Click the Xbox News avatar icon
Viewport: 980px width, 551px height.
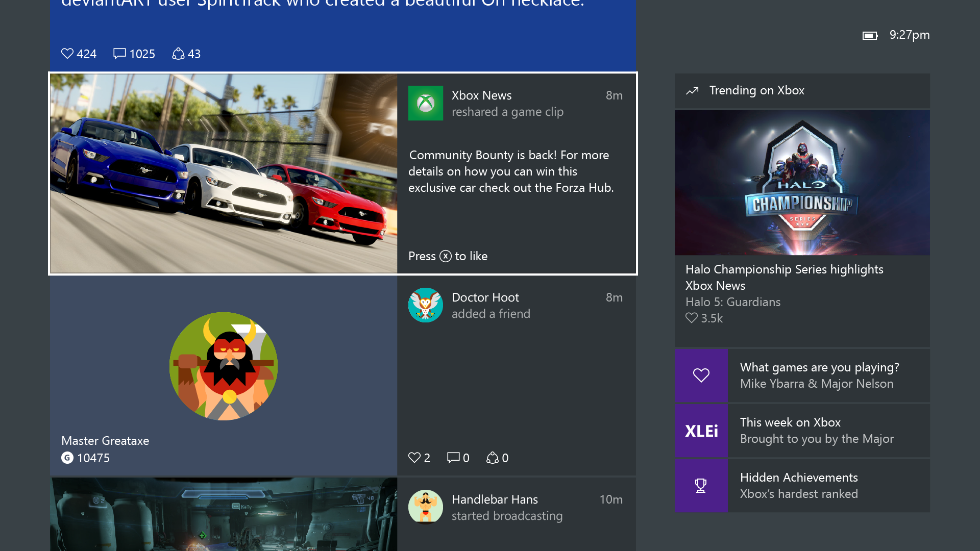pos(426,103)
